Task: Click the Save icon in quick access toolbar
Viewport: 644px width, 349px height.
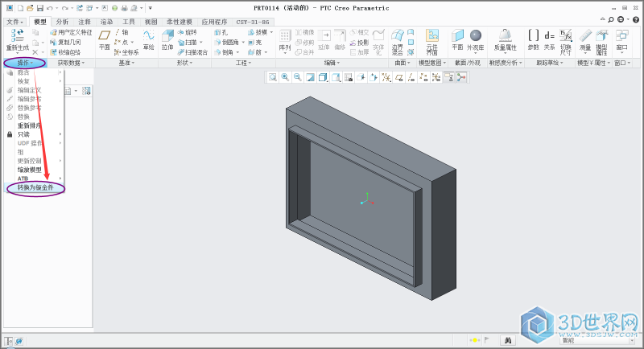Action: point(39,8)
